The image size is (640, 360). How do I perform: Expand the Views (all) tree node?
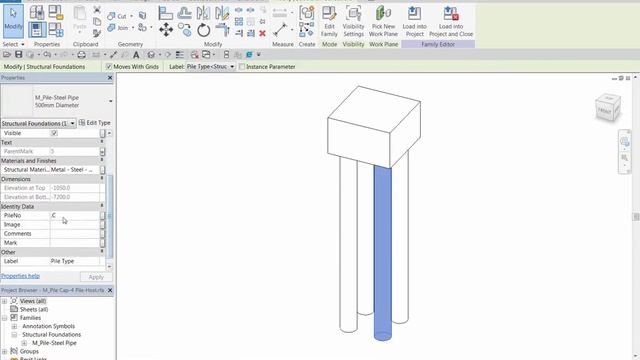tap(4, 301)
